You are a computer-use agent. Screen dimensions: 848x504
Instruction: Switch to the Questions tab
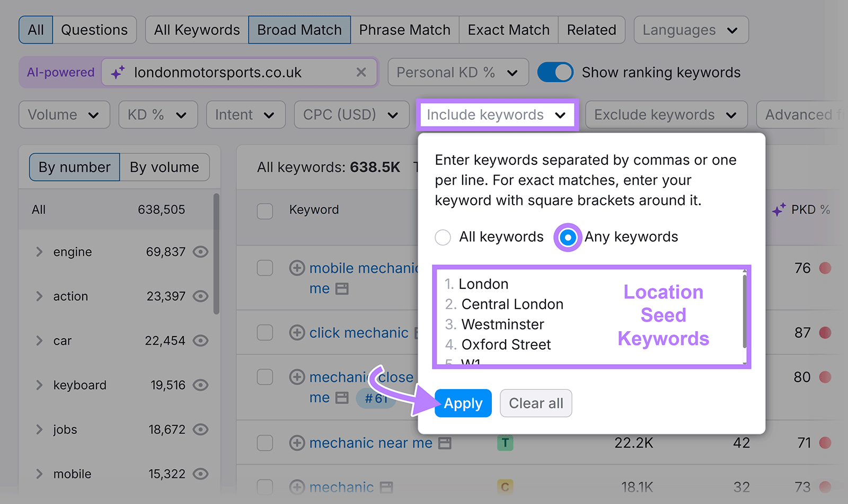coord(94,30)
